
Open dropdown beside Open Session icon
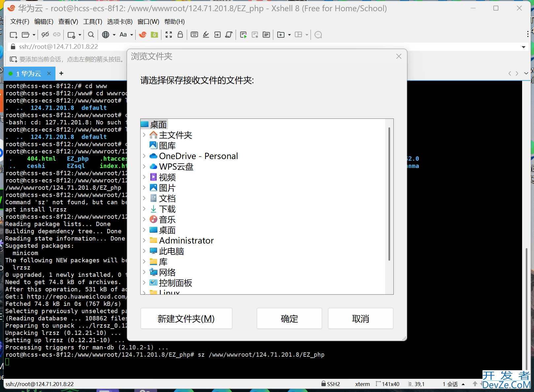pyautogui.click(x=34, y=35)
